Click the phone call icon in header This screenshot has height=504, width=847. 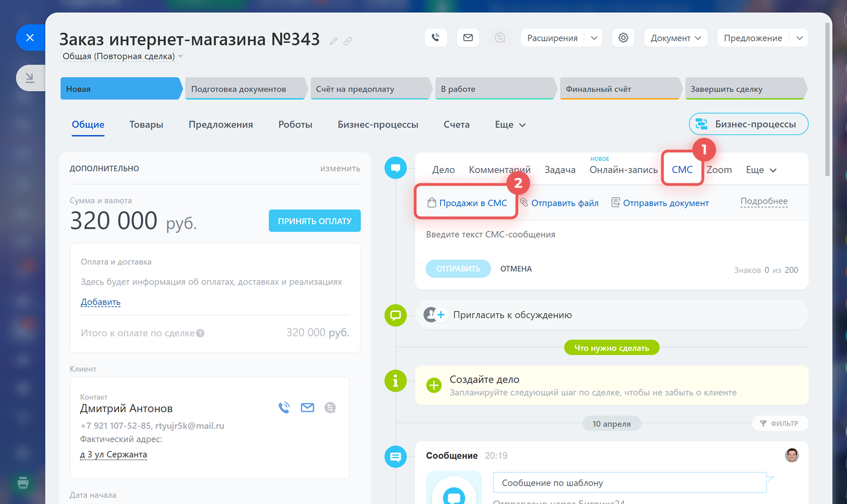(436, 38)
